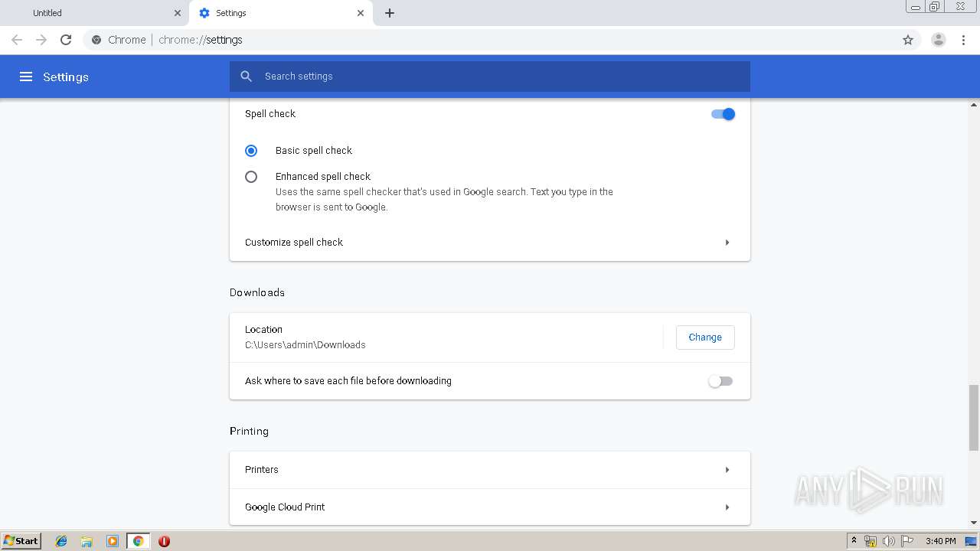Click the taskbar clock 3:40 PM
Image resolution: width=980 pixels, height=551 pixels.
[x=941, y=541]
